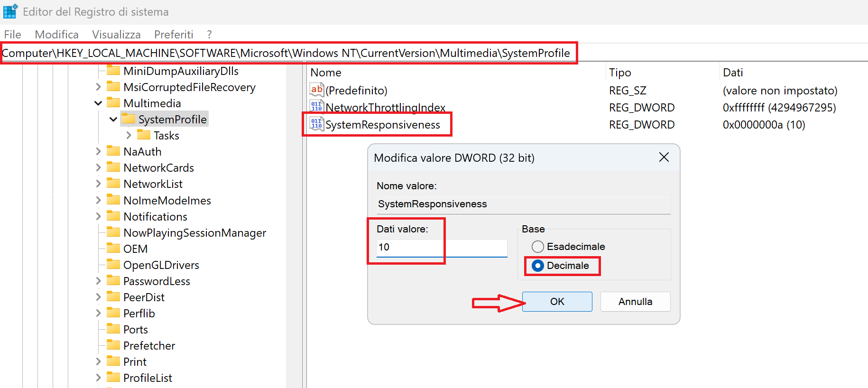Image resolution: width=868 pixels, height=388 pixels.
Task: Expand the Notifications key
Action: [x=98, y=216]
